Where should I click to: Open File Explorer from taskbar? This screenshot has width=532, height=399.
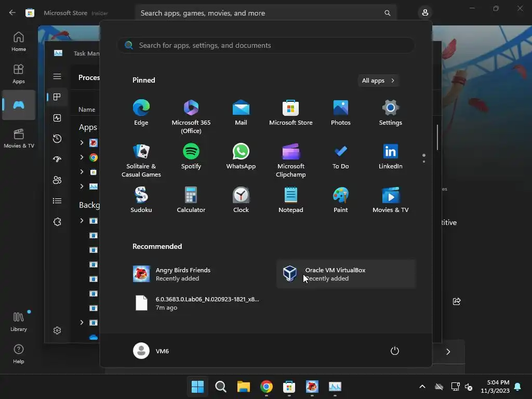click(243, 387)
